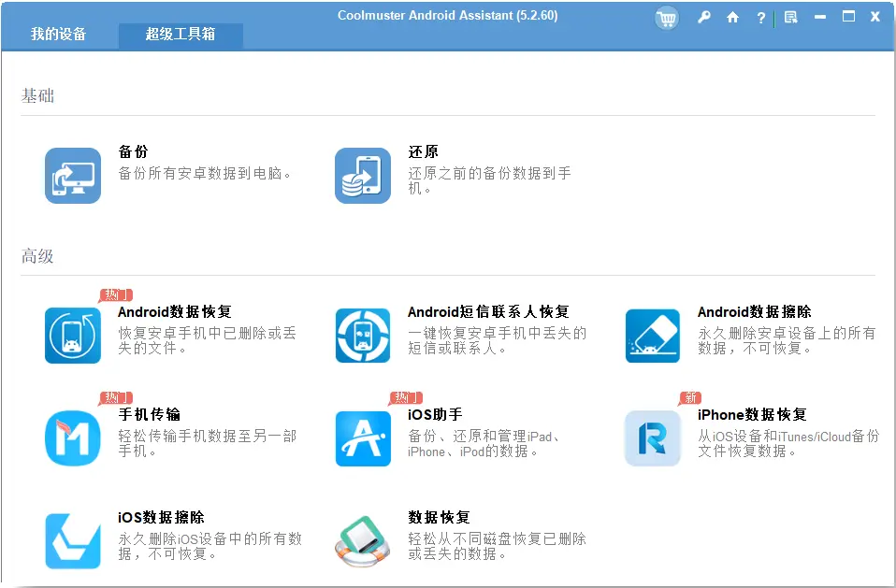Viewport: 896px width, 588px height.
Task: Click the 备份 title text
Action: 133,151
